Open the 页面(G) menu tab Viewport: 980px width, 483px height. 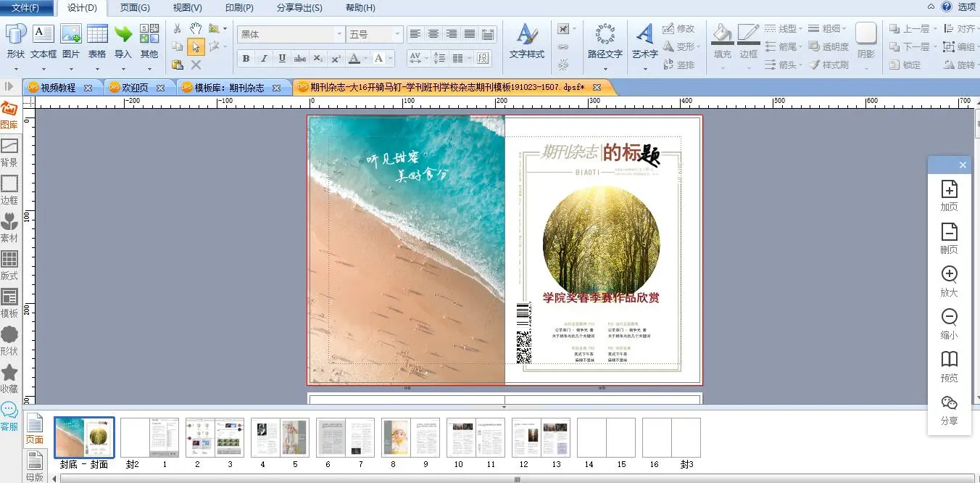pyautogui.click(x=135, y=8)
